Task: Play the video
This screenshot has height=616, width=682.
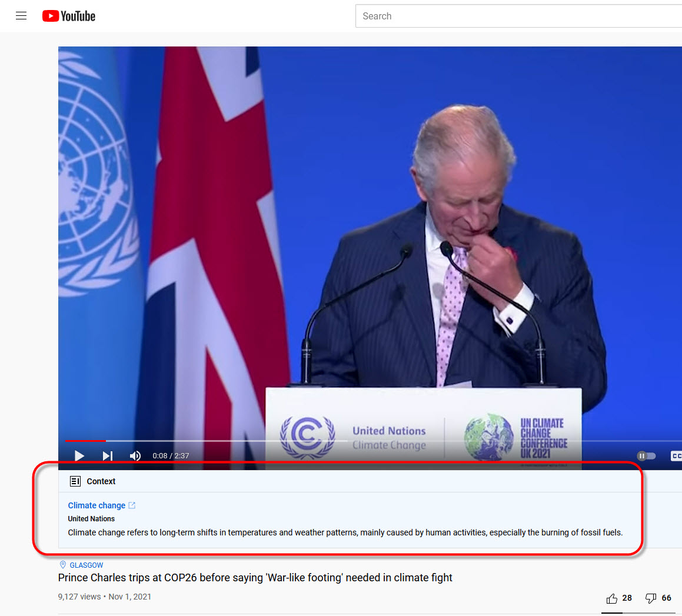Action: coord(79,455)
